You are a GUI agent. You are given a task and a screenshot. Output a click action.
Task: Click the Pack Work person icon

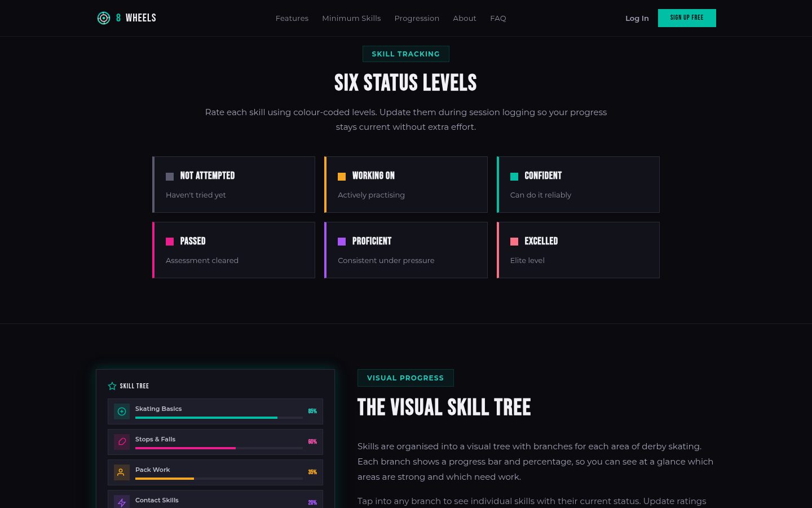(122, 472)
